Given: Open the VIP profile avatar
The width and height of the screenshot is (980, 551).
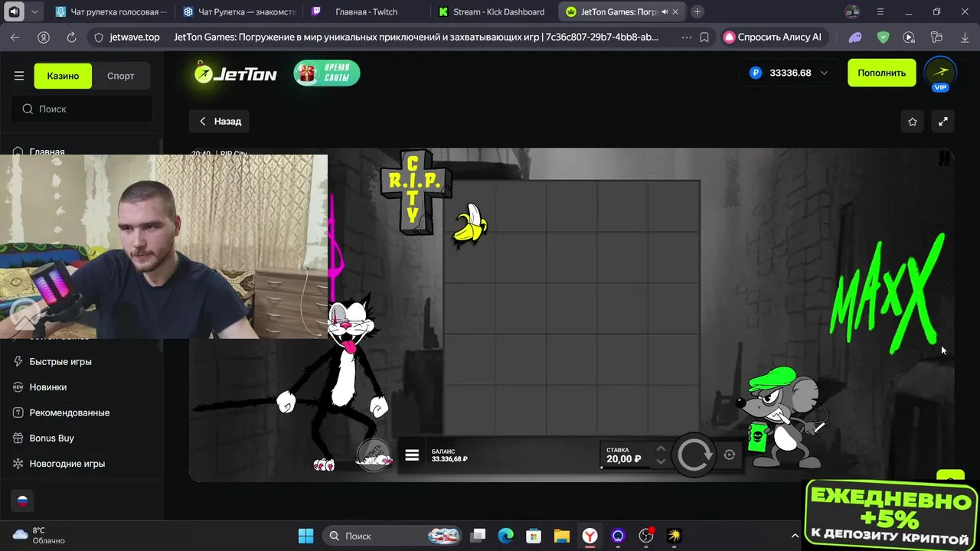Looking at the screenshot, I should [x=940, y=73].
